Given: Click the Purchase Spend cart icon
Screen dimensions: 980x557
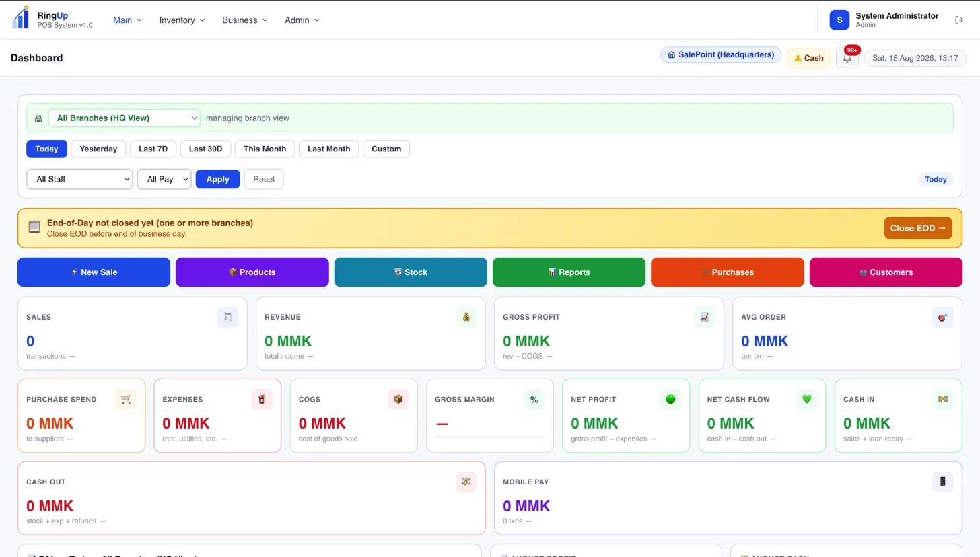Looking at the screenshot, I should coord(126,400).
